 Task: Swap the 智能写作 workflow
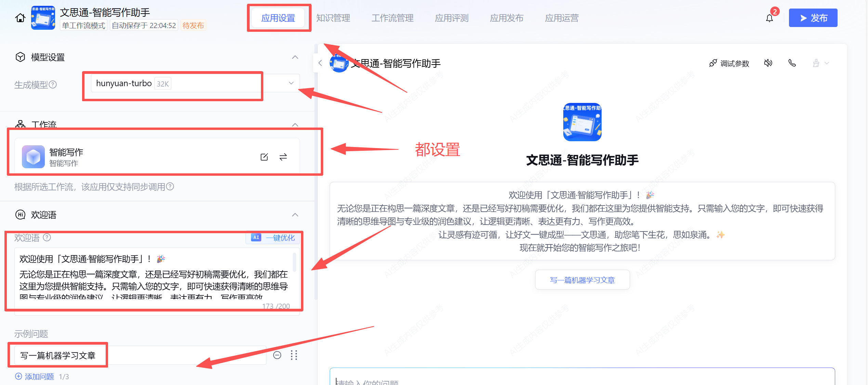[x=283, y=157]
